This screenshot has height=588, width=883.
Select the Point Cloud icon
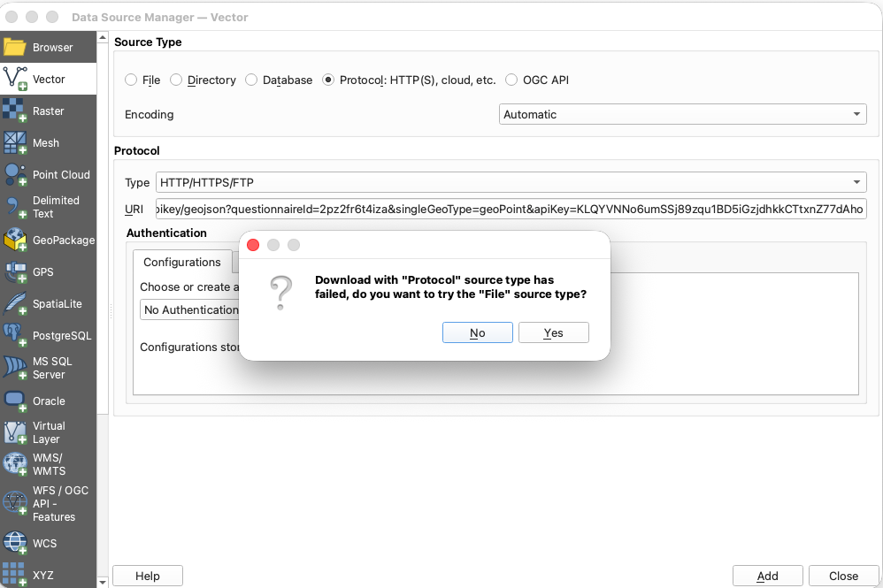[x=15, y=174]
